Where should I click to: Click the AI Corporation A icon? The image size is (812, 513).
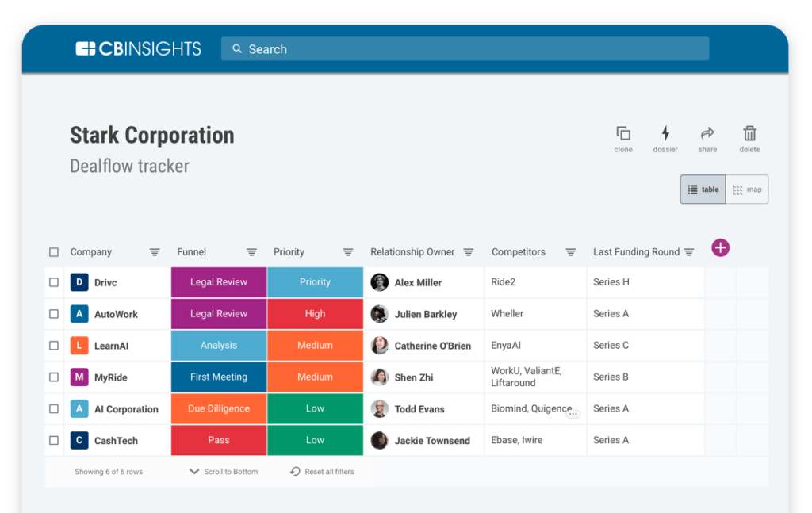(79, 408)
